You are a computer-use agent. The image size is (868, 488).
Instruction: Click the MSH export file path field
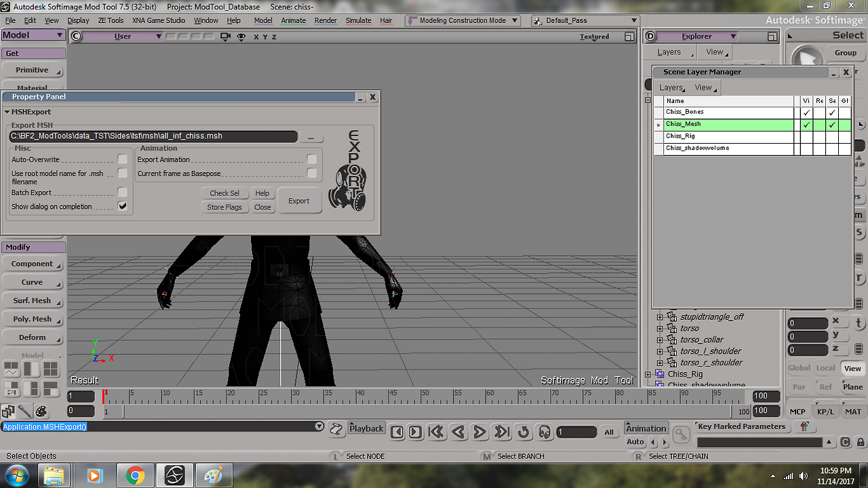pyautogui.click(x=153, y=136)
